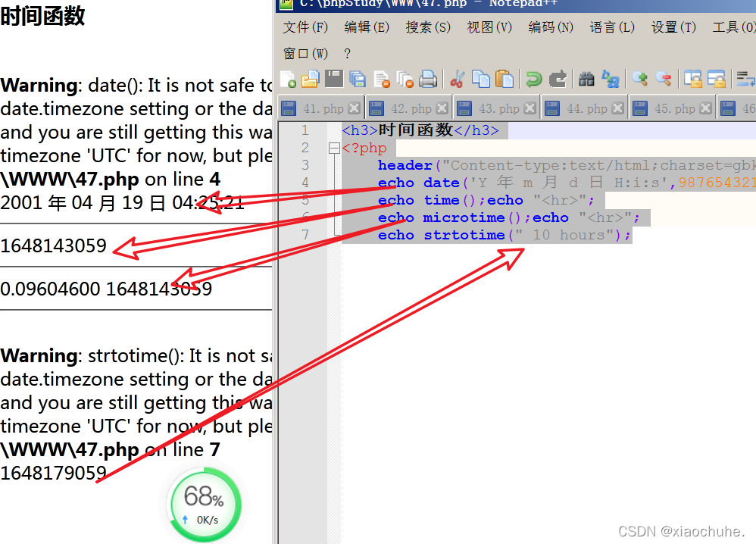Viewport: 756px width, 544px height.
Task: Close the 45.php tab
Action: [705, 108]
